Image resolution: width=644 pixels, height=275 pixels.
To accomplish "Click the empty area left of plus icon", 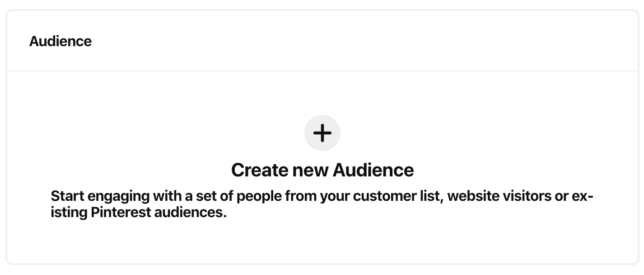I will pos(181,133).
